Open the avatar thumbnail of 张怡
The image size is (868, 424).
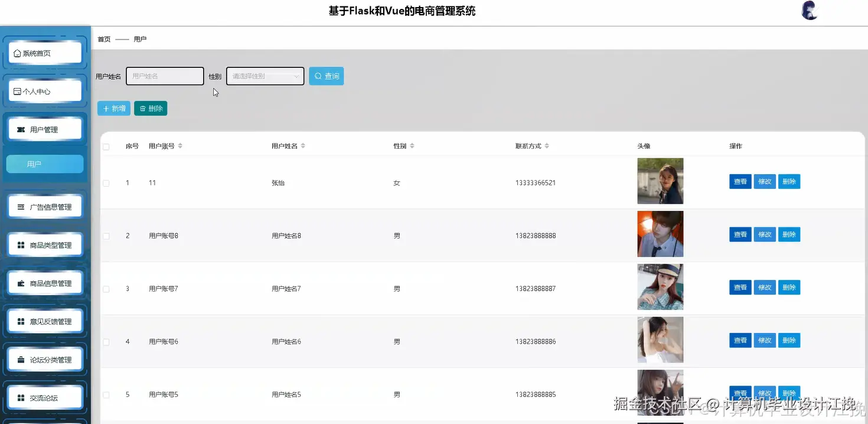point(660,181)
